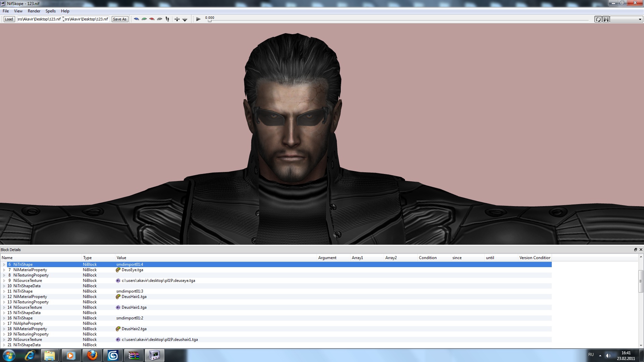Screen dimensions: 644x362
Task: Click the Load button
Action: click(9, 19)
